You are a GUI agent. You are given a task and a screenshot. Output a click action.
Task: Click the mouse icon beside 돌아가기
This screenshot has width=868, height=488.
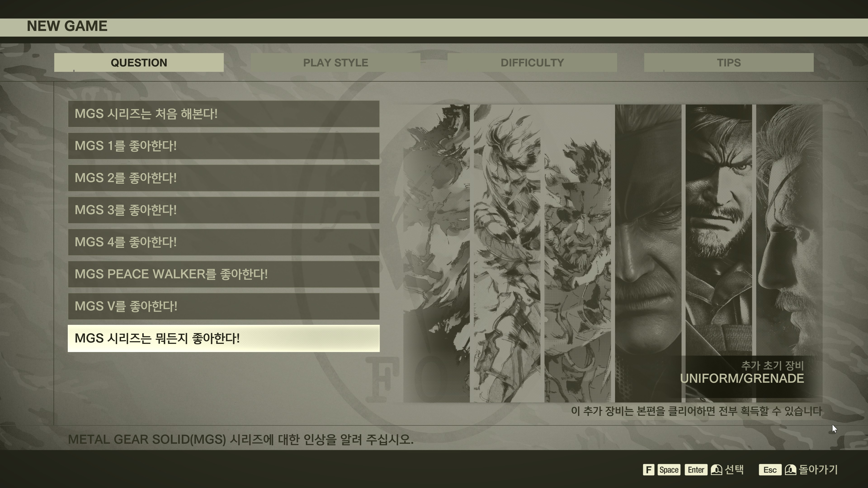click(790, 470)
